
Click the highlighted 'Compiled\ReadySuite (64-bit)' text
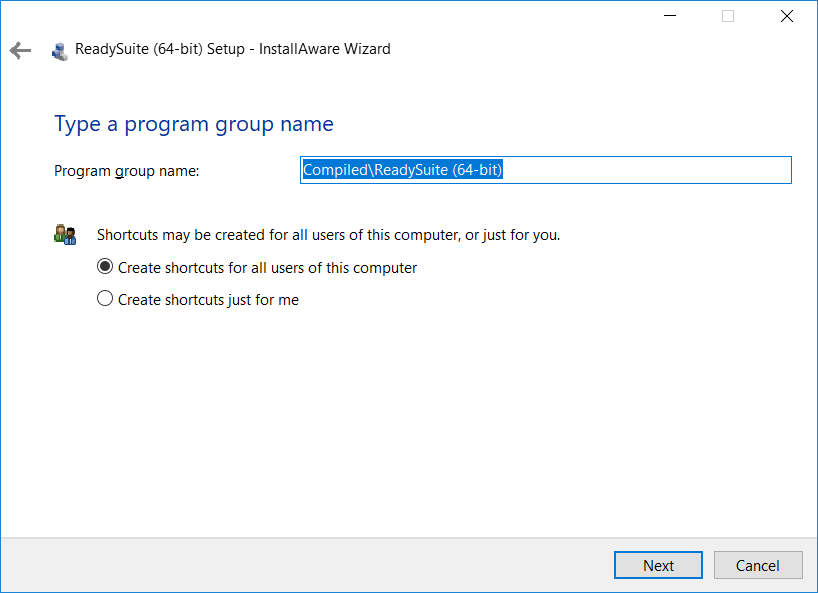click(402, 170)
